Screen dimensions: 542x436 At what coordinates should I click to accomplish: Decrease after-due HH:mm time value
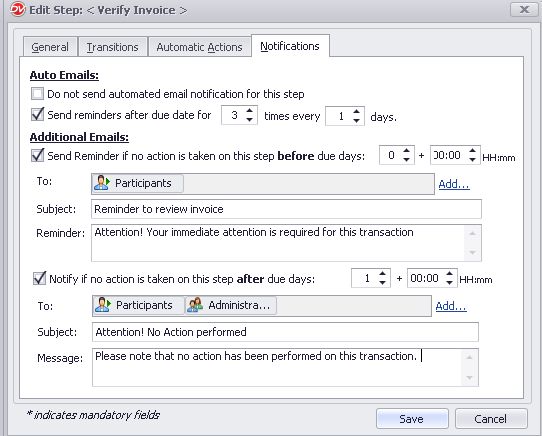449,282
